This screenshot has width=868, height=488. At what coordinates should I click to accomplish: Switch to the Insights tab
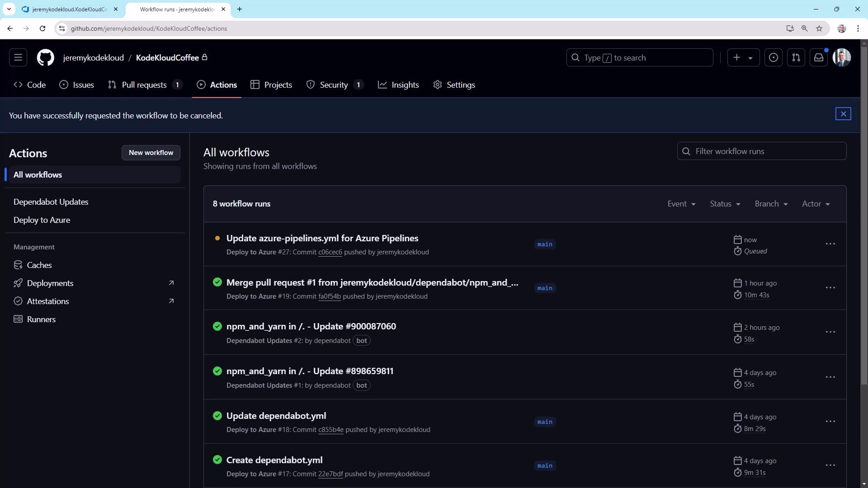398,85
